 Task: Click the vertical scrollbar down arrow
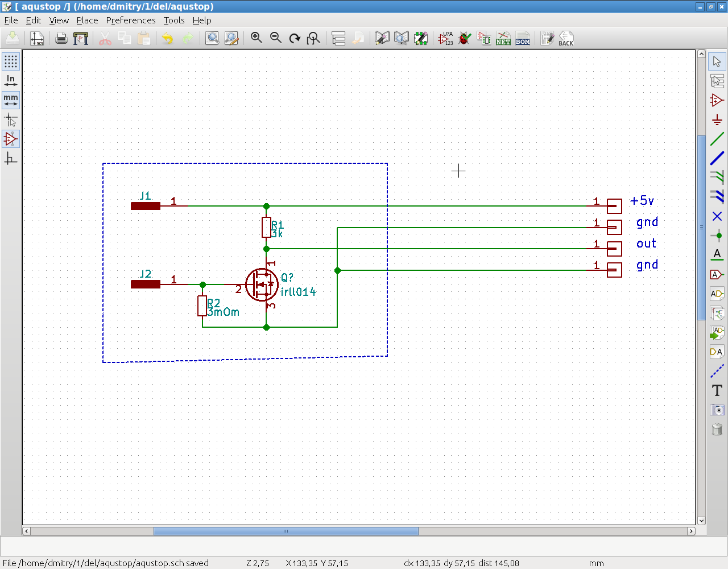701,520
